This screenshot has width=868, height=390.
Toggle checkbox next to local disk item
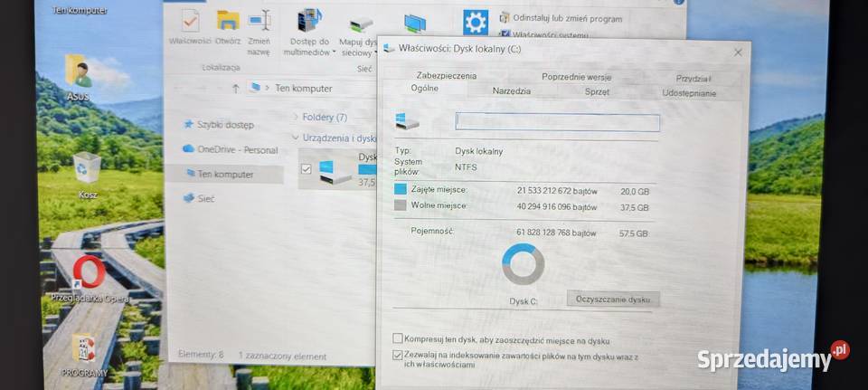tap(307, 169)
